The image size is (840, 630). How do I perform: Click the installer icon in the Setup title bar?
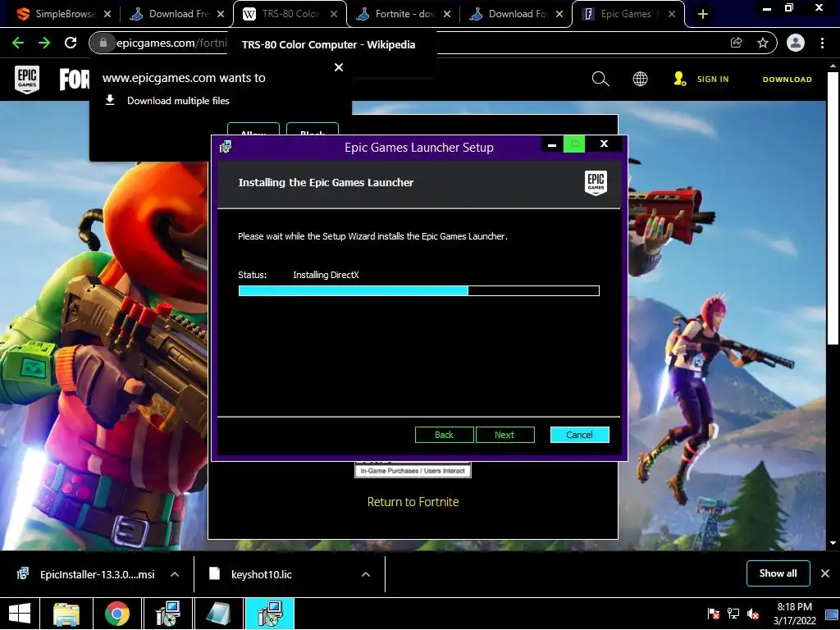coord(226,146)
